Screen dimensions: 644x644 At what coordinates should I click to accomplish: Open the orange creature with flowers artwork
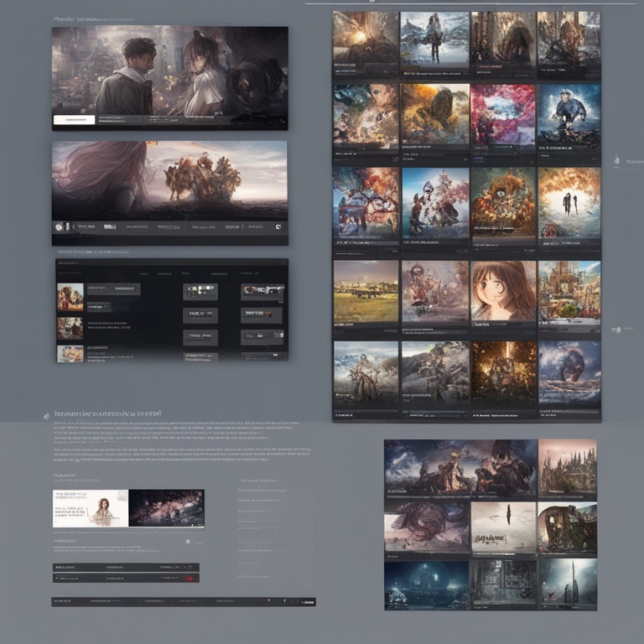pos(503,202)
